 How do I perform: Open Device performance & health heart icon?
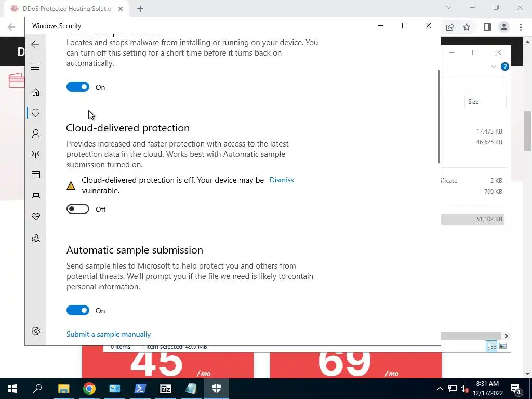tap(36, 217)
